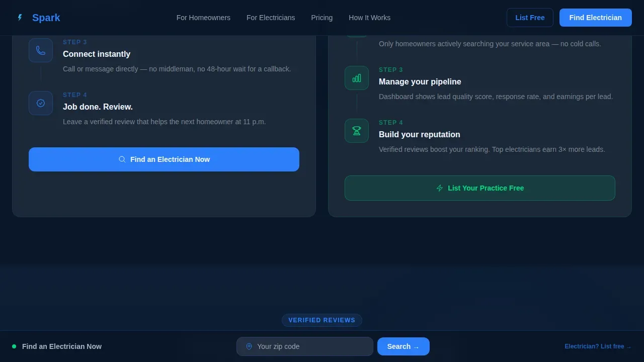Click the List Free header button
This screenshot has width=644, height=362.
(530, 18)
